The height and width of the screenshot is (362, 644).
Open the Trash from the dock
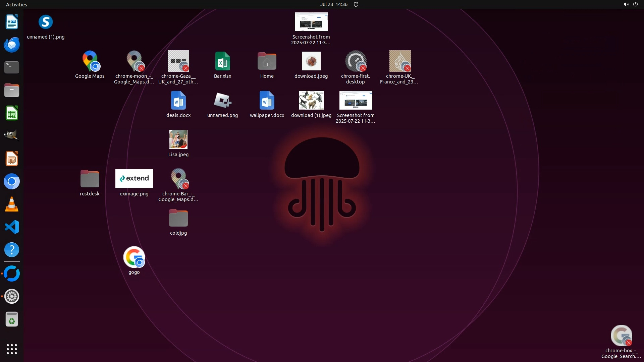(x=12, y=319)
